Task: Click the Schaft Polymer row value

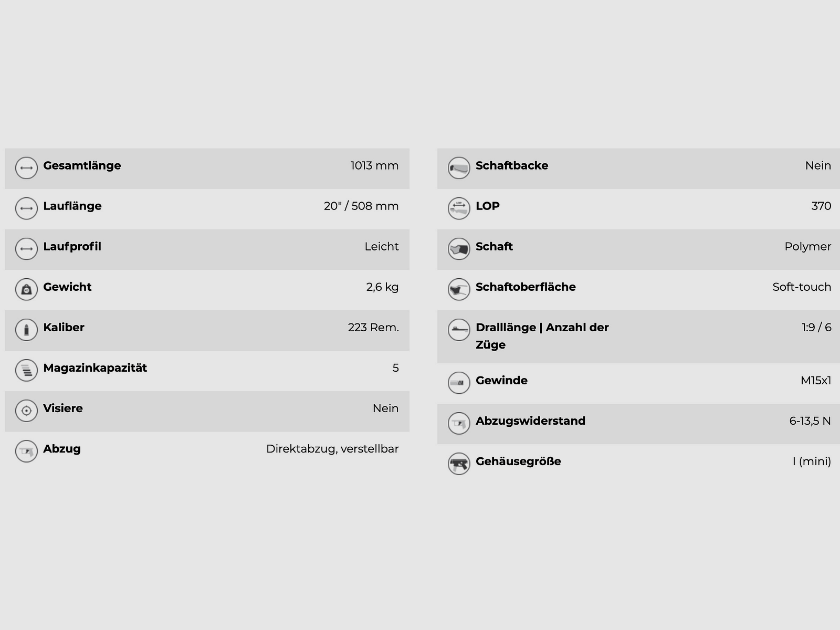Action: [x=807, y=247]
